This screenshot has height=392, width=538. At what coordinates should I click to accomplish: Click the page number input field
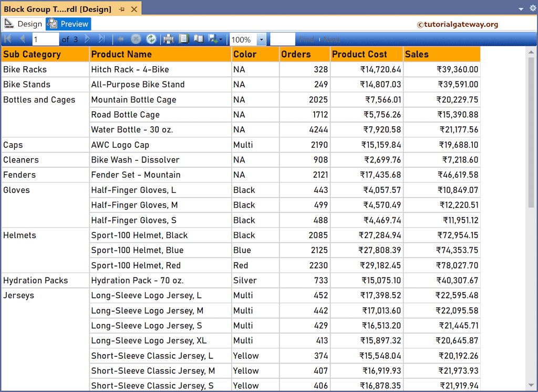click(x=45, y=39)
